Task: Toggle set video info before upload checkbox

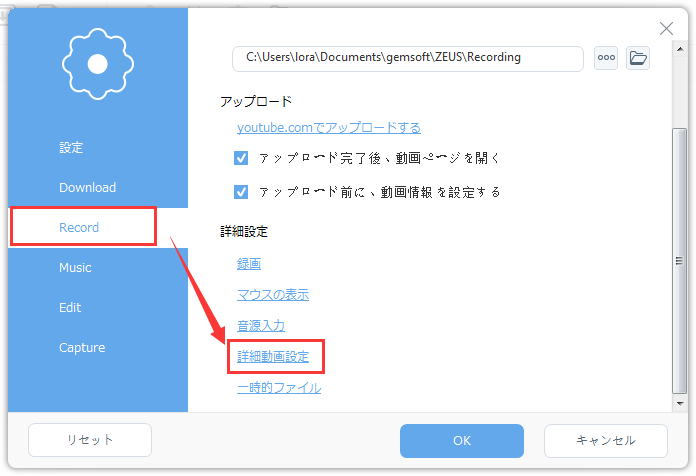Action: coord(241,191)
